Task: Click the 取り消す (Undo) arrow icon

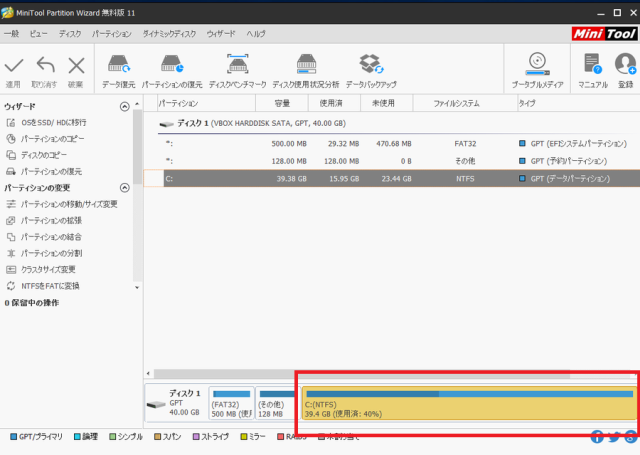Action: coord(45,65)
